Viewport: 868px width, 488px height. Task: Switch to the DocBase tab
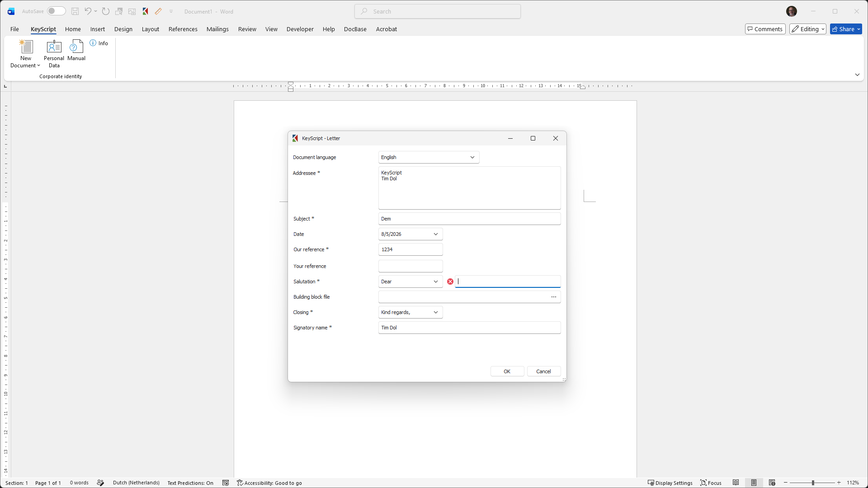coord(355,29)
